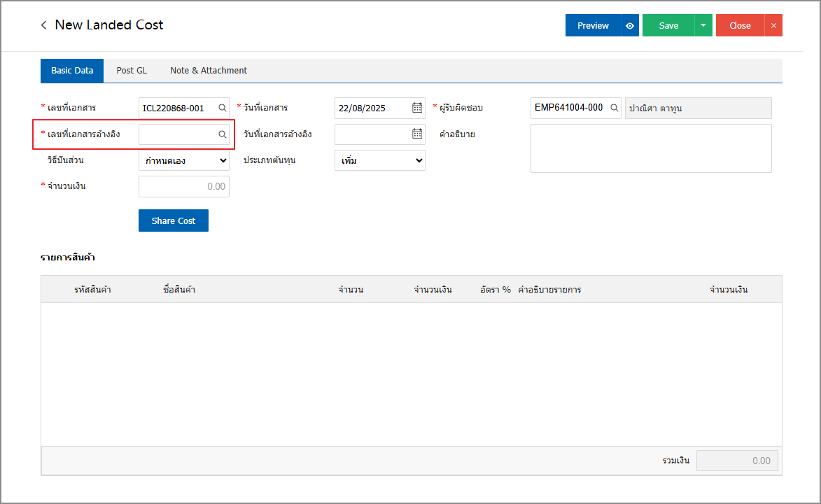Open the document date calendar picker
Viewport: 821px width, 504px height.
(417, 108)
